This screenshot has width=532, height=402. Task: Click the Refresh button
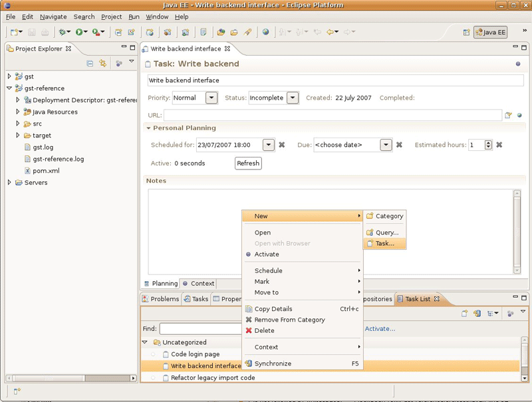(248, 163)
